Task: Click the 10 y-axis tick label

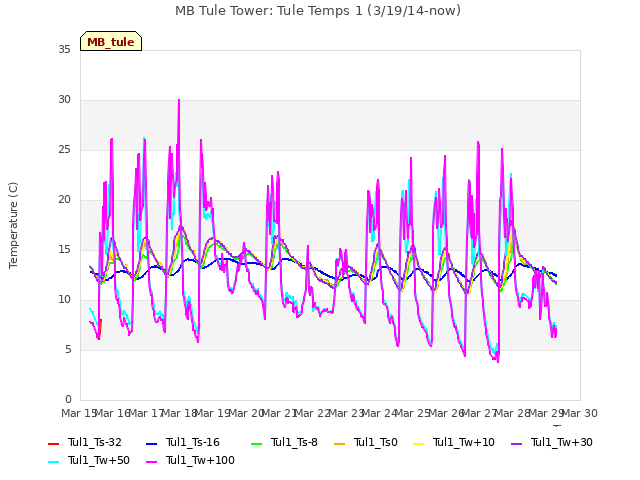Action: 64,300
